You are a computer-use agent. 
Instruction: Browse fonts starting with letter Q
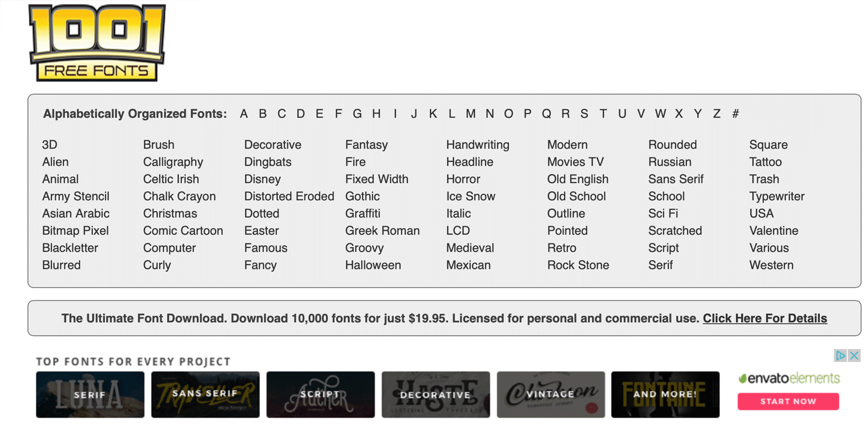click(546, 114)
